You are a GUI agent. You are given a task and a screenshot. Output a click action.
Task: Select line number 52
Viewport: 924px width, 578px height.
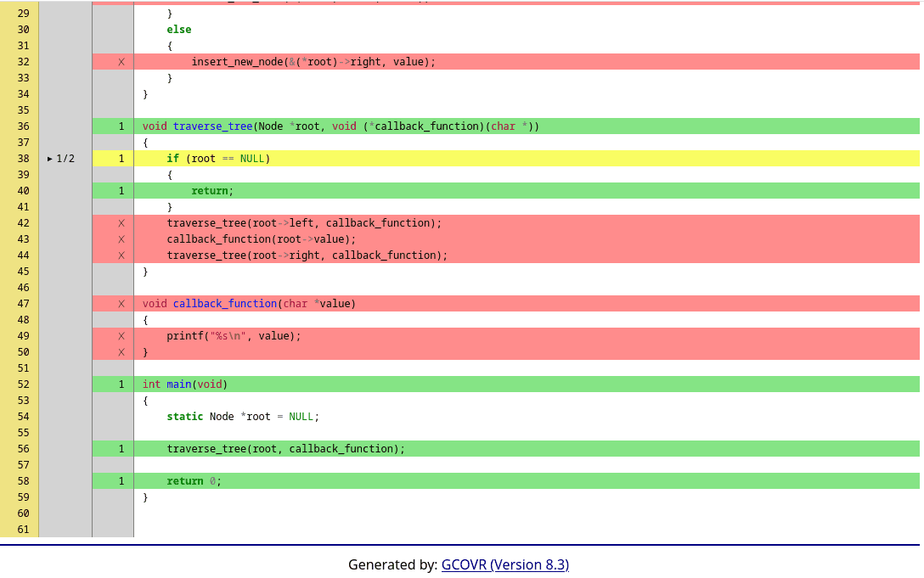pos(23,384)
